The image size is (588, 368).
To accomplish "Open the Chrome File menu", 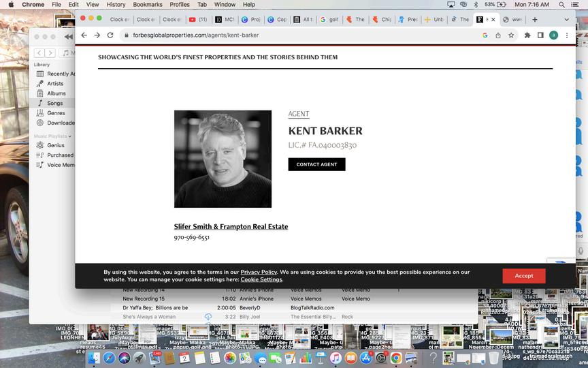I will [x=56, y=5].
